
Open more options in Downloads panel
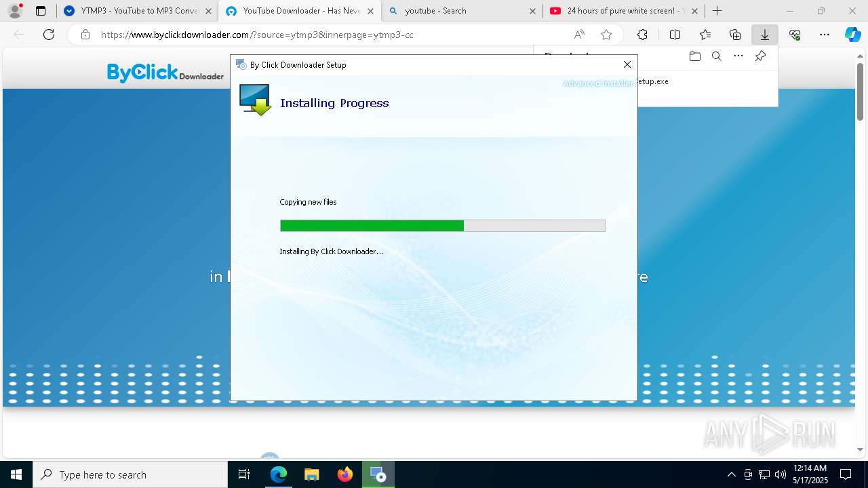click(738, 56)
